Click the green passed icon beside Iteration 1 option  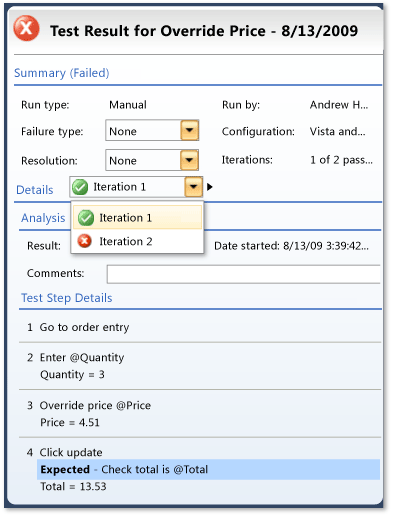click(x=86, y=218)
